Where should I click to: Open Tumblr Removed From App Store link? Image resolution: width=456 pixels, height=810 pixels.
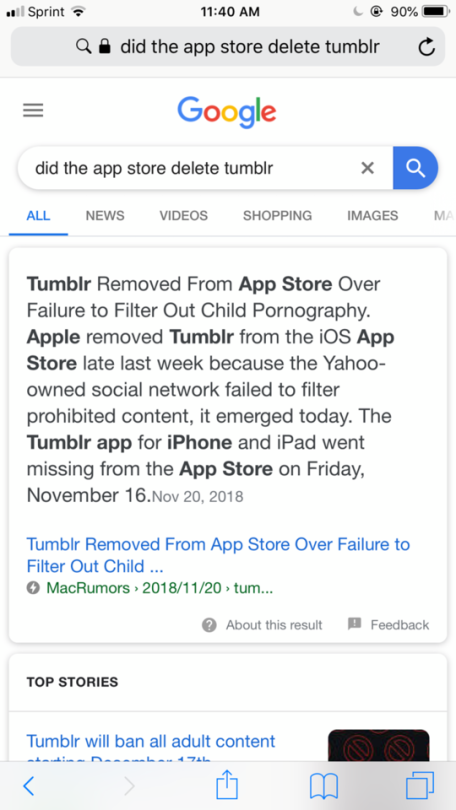pos(218,555)
